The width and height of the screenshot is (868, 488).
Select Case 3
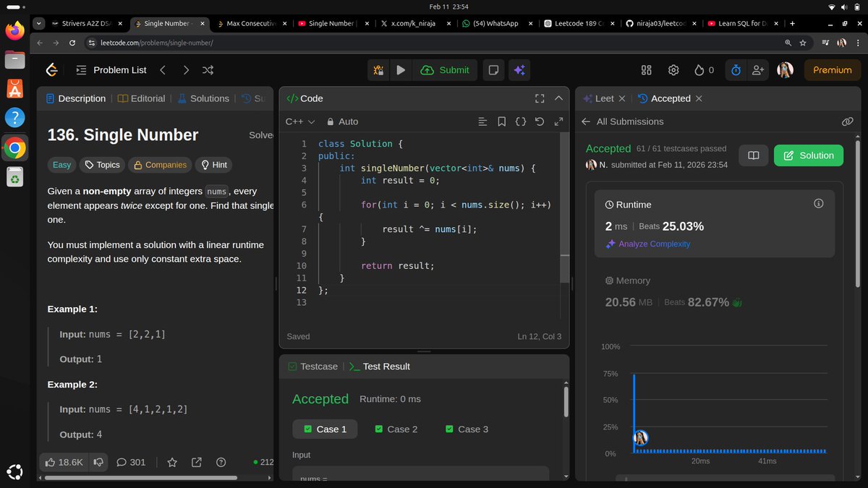click(x=467, y=429)
